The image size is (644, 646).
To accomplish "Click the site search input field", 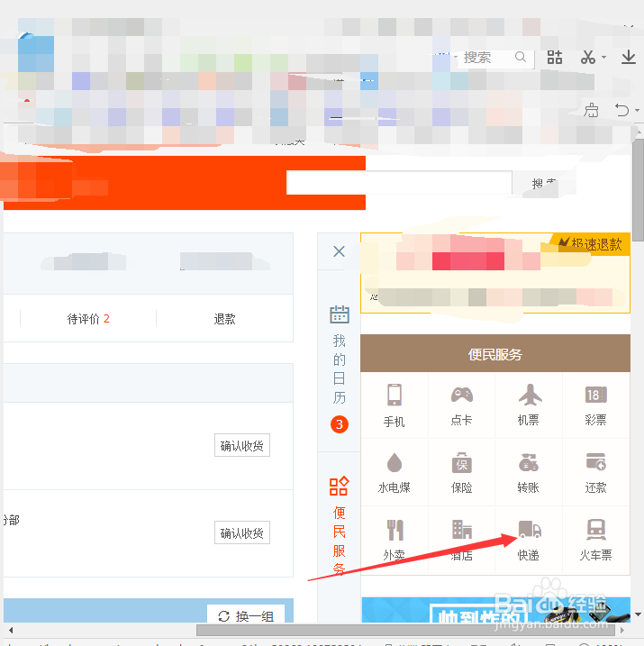I will (399, 183).
